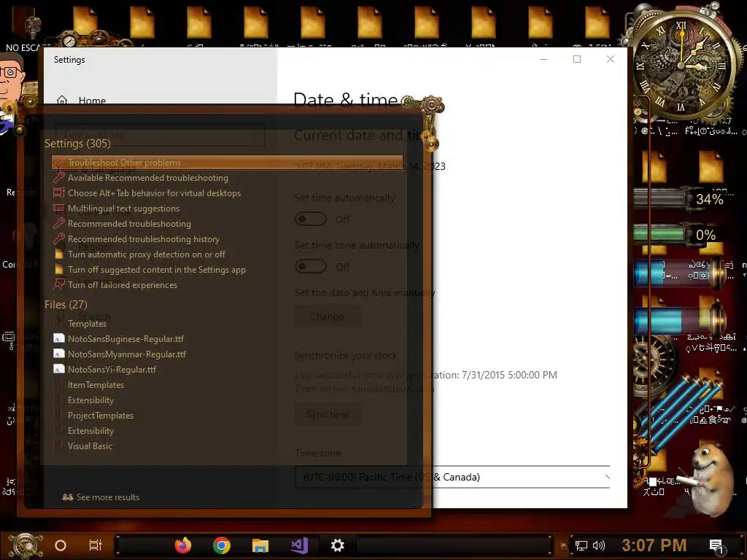Screen dimensions: 747x560
Task: Click Find a setting search box
Action: coord(160,135)
